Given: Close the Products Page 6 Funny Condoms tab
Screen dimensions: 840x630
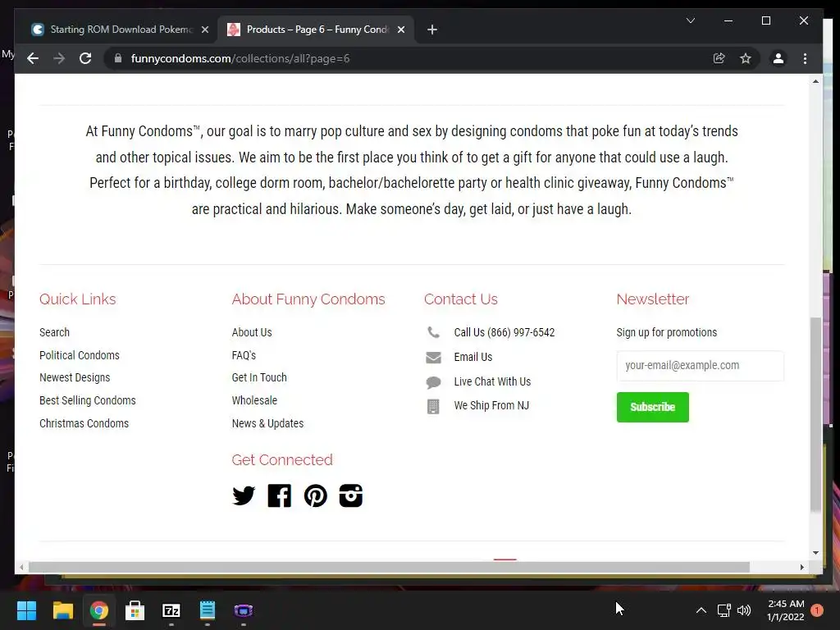Looking at the screenshot, I should coord(400,30).
